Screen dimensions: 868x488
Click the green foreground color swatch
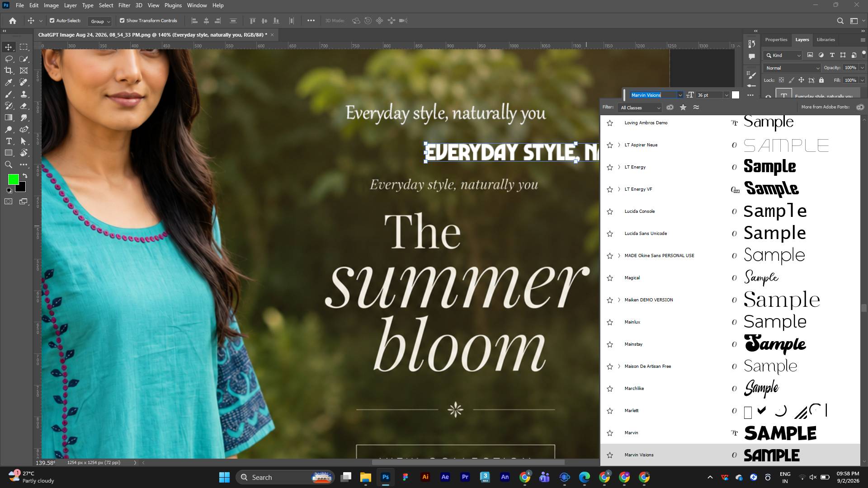click(x=13, y=179)
